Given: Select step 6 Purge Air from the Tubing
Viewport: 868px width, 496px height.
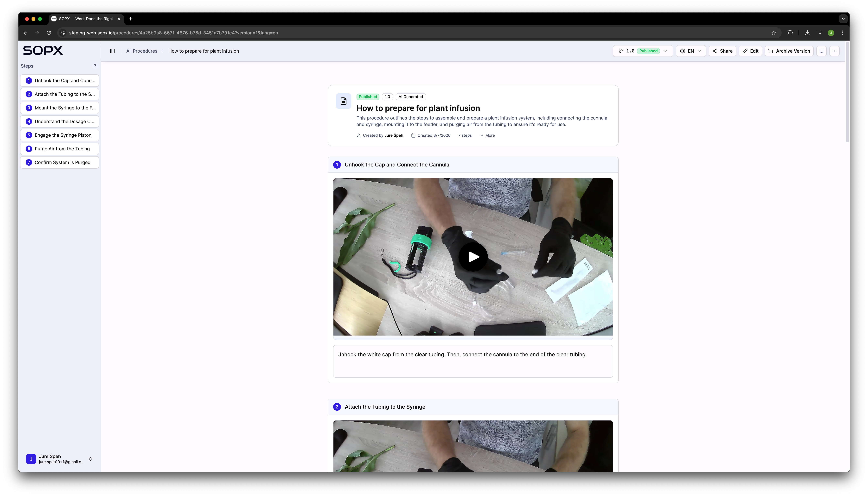Looking at the screenshot, I should pyautogui.click(x=60, y=149).
